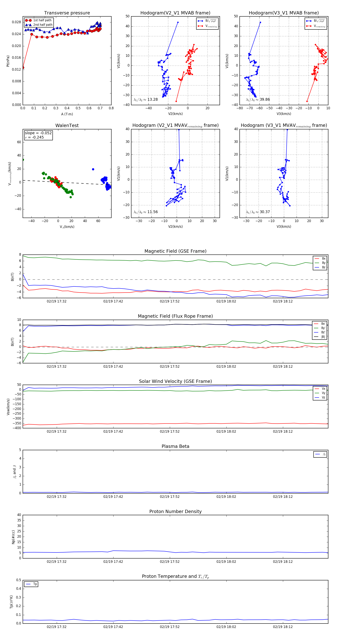Click the 'Hodogram(V2_V1 MVAB frame)' title

coord(175,13)
